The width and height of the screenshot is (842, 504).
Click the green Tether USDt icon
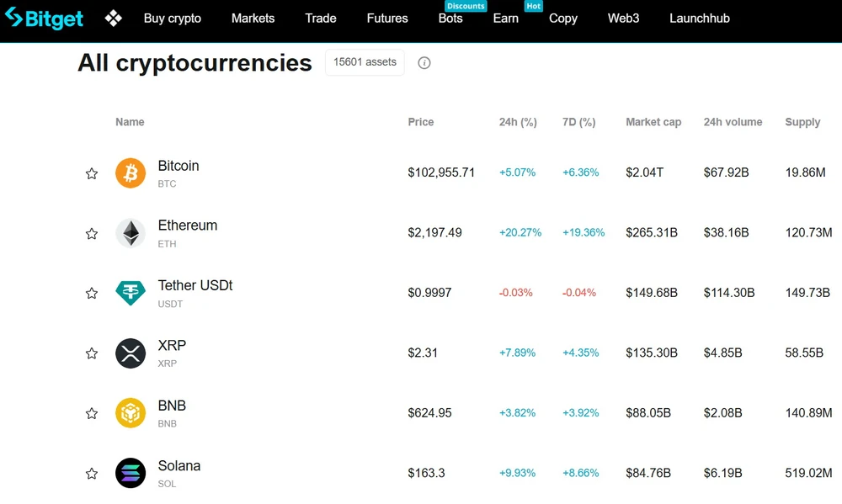point(131,293)
